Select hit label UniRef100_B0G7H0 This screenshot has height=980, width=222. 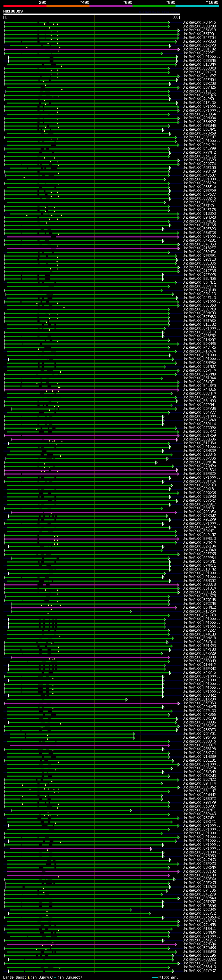tap(199, 875)
